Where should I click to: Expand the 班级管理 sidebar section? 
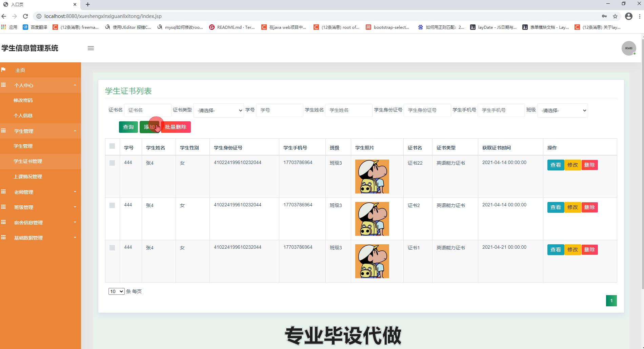click(40, 207)
